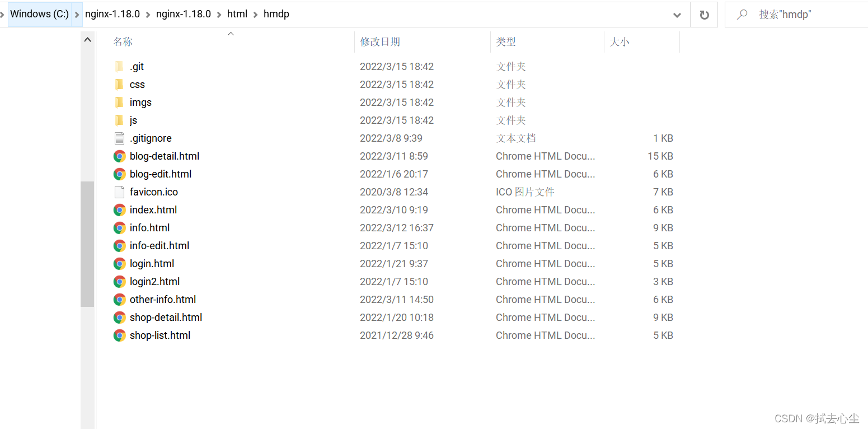This screenshot has width=868, height=429.
Task: Click the ICO 图片文件 type cell
Action: coord(525,192)
